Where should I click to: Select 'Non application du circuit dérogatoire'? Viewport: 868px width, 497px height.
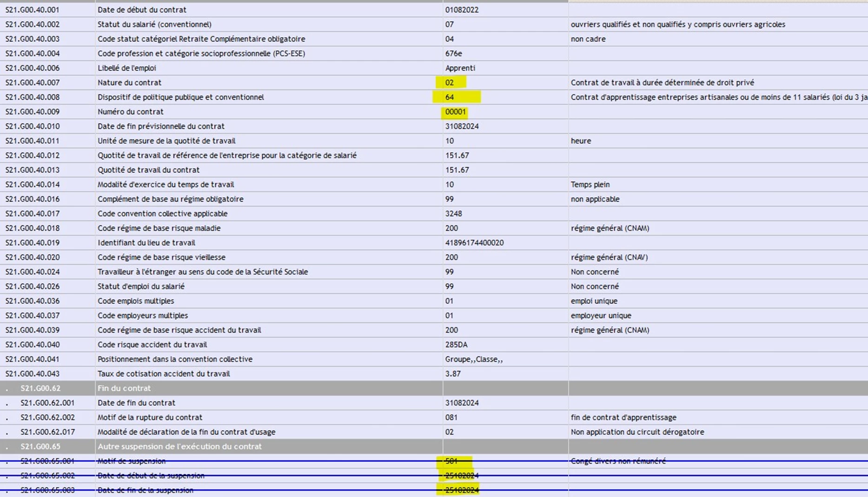(x=637, y=432)
